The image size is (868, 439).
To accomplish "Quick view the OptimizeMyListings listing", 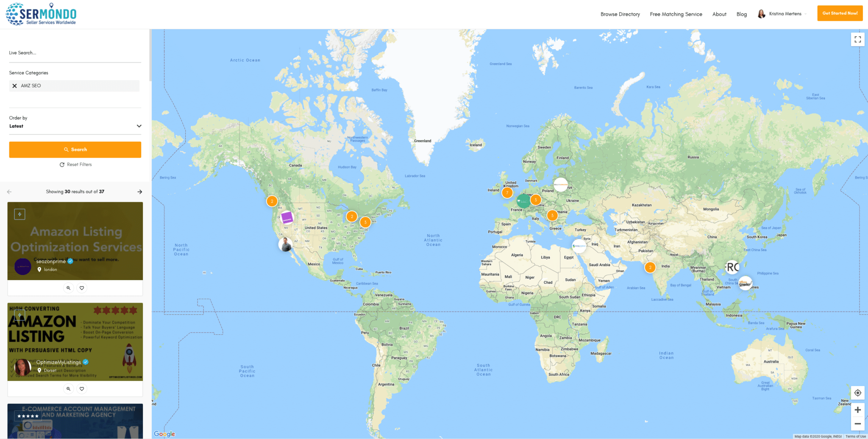I will click(x=68, y=389).
